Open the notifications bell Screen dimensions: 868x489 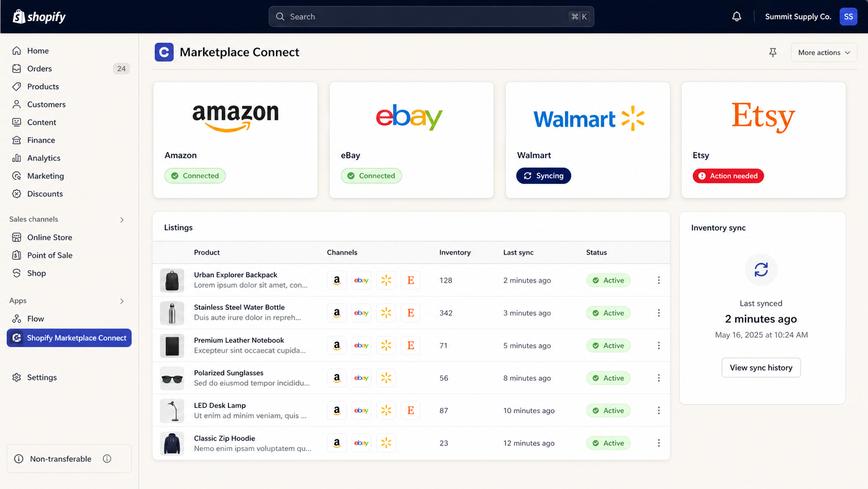pyautogui.click(x=737, y=17)
